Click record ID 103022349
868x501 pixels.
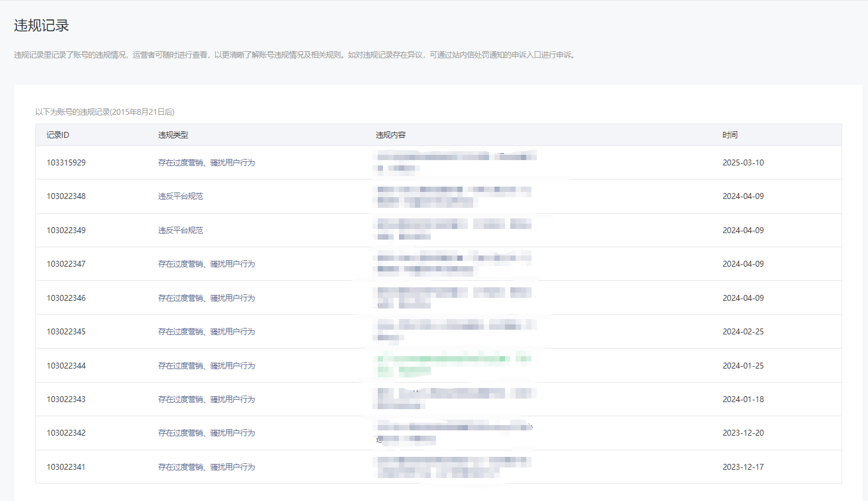pyautogui.click(x=66, y=230)
